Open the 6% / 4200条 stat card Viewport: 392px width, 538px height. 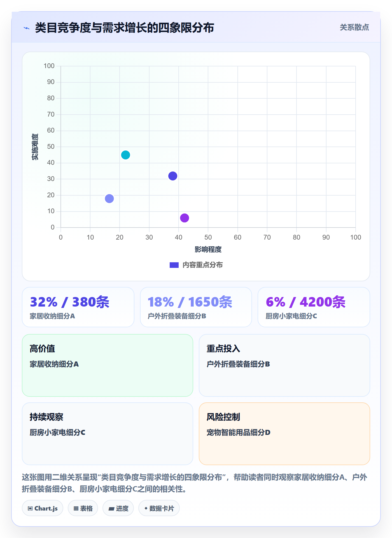[314, 307]
